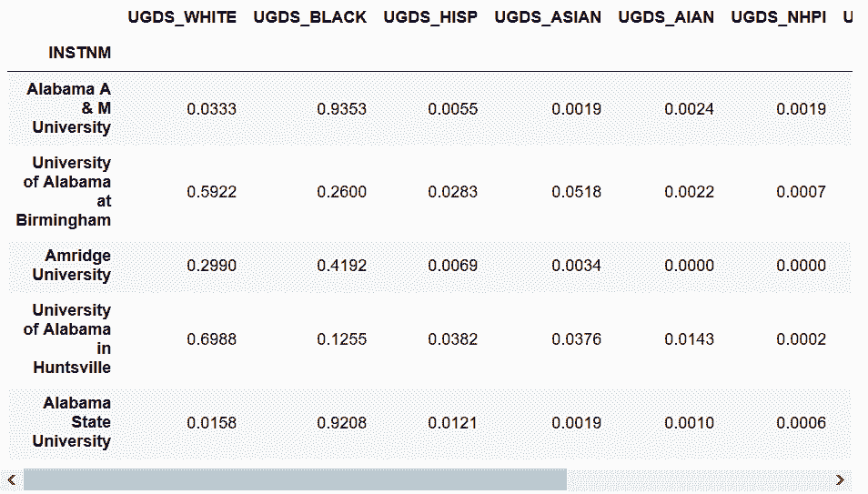The height and width of the screenshot is (494, 868).
Task: Click the UGDS_HISP column header
Action: point(430,17)
